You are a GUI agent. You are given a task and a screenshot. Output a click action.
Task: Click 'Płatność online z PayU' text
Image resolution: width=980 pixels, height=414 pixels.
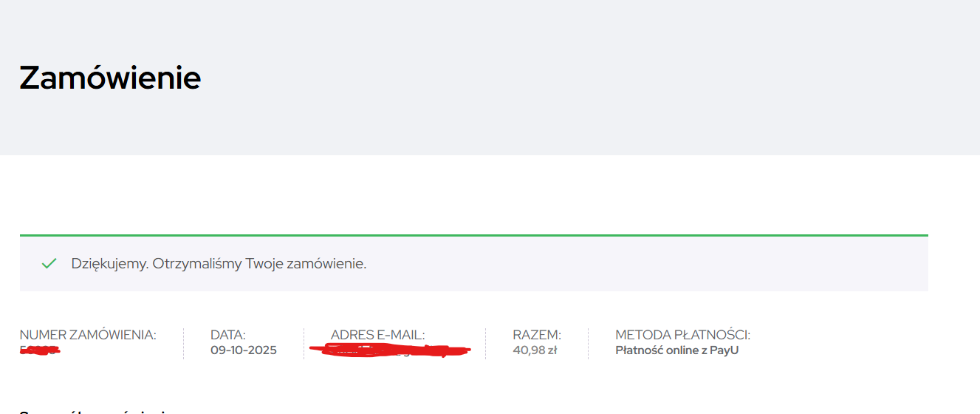pyautogui.click(x=676, y=350)
